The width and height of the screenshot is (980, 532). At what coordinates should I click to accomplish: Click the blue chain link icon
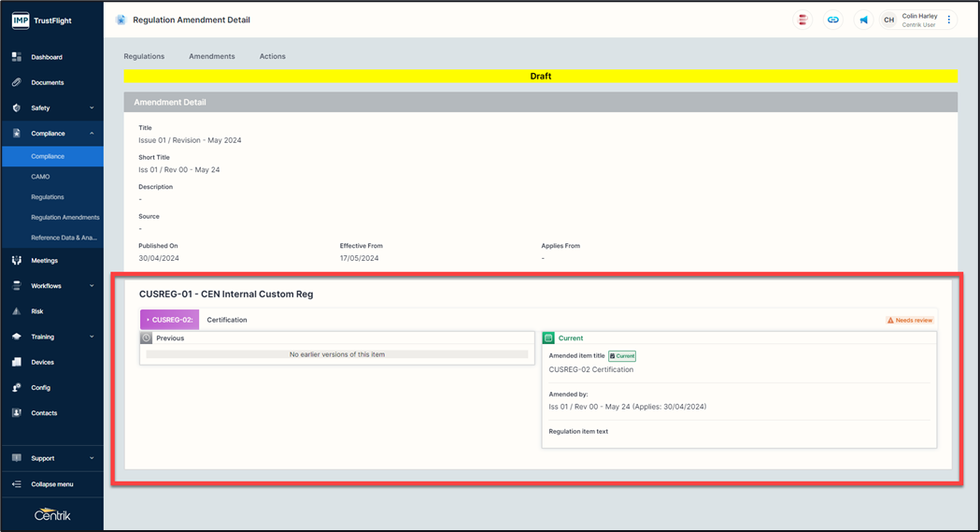(832, 20)
